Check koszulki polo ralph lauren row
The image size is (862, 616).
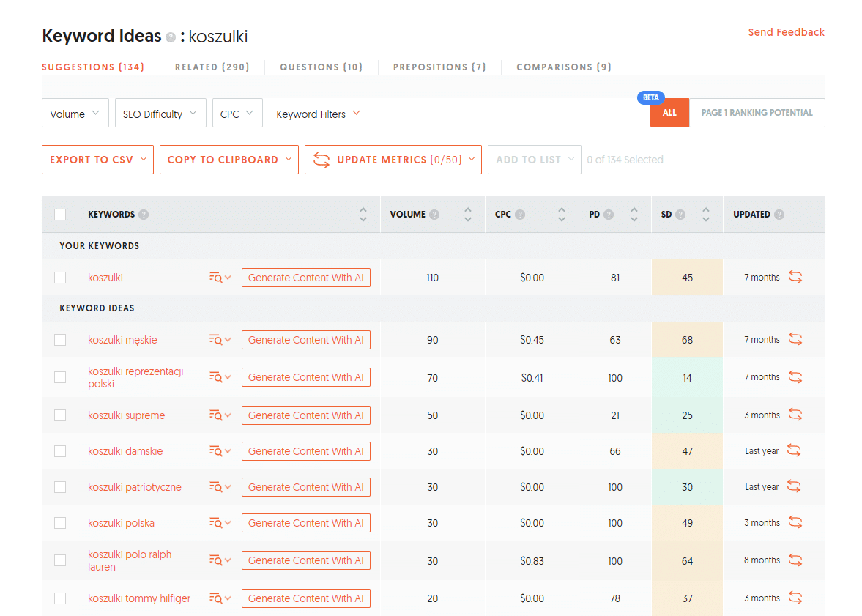(x=61, y=560)
